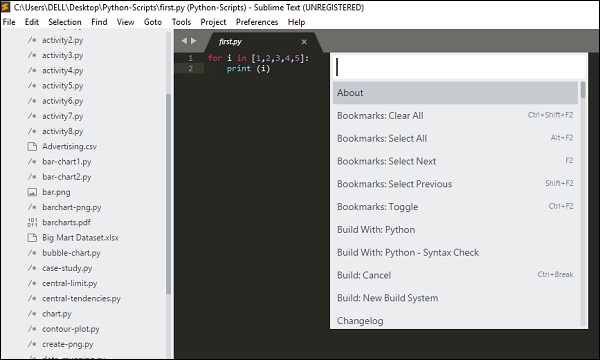Image resolution: width=600 pixels, height=360 pixels.
Task: Run Bookmarks: Select All command
Action: [455, 138]
